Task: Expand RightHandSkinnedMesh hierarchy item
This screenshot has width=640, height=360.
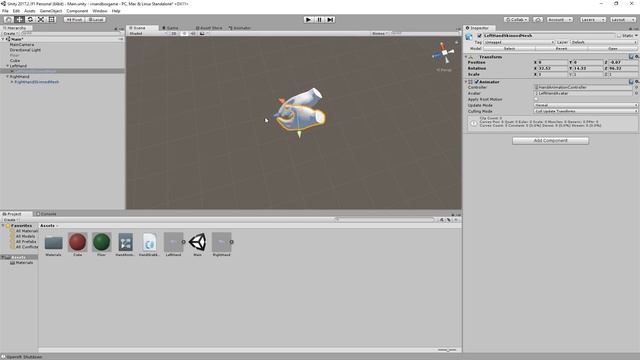Action: [x=12, y=82]
